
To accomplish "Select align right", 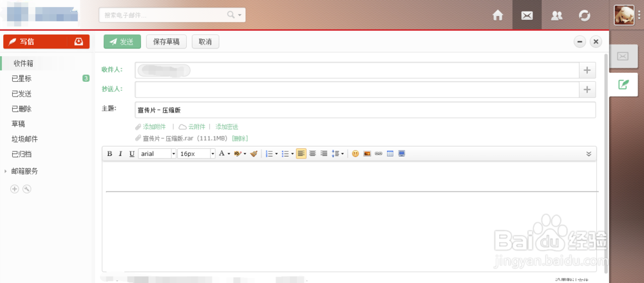I will pyautogui.click(x=324, y=153).
